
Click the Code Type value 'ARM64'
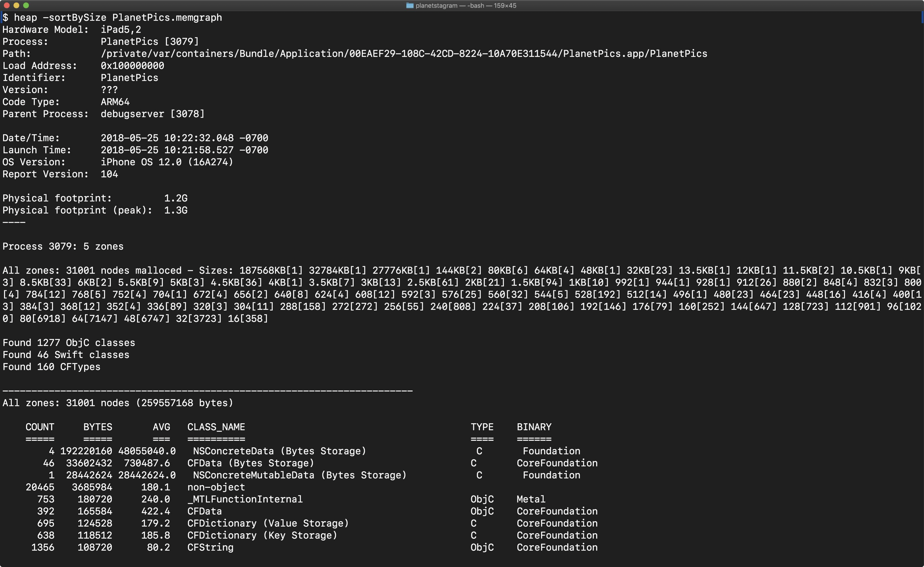click(x=115, y=102)
